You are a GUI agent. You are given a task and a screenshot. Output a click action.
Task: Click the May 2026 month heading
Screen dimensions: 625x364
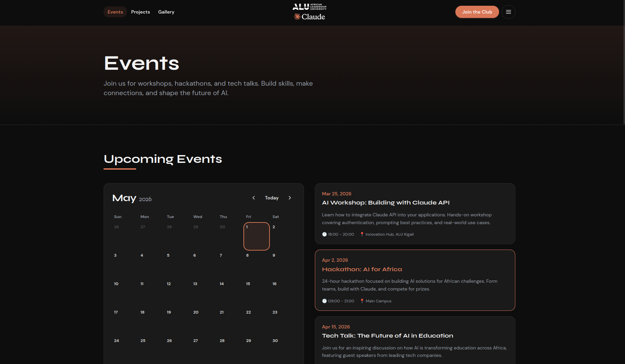pyautogui.click(x=132, y=198)
